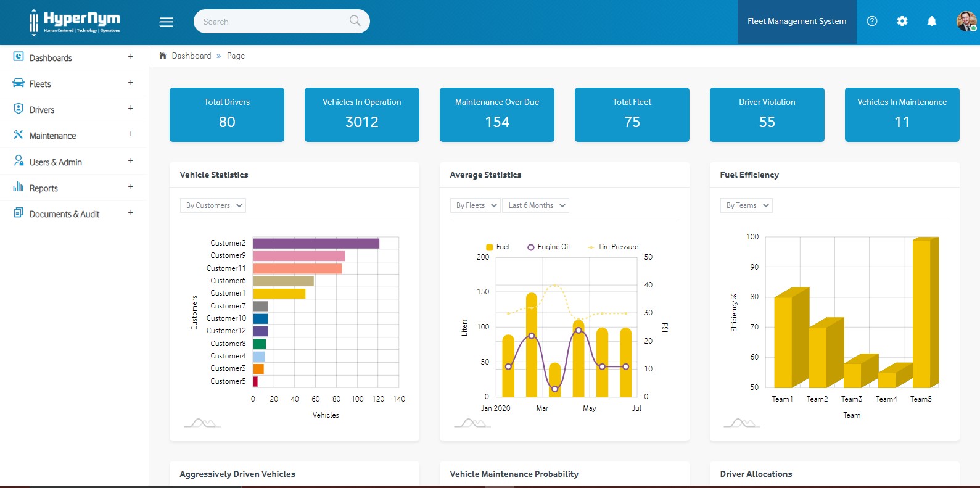
Task: Click the home icon in breadcrumb
Action: coord(163,56)
